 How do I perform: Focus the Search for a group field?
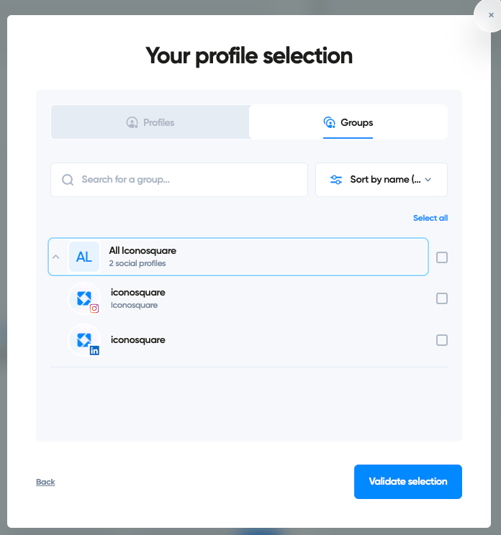pos(179,179)
